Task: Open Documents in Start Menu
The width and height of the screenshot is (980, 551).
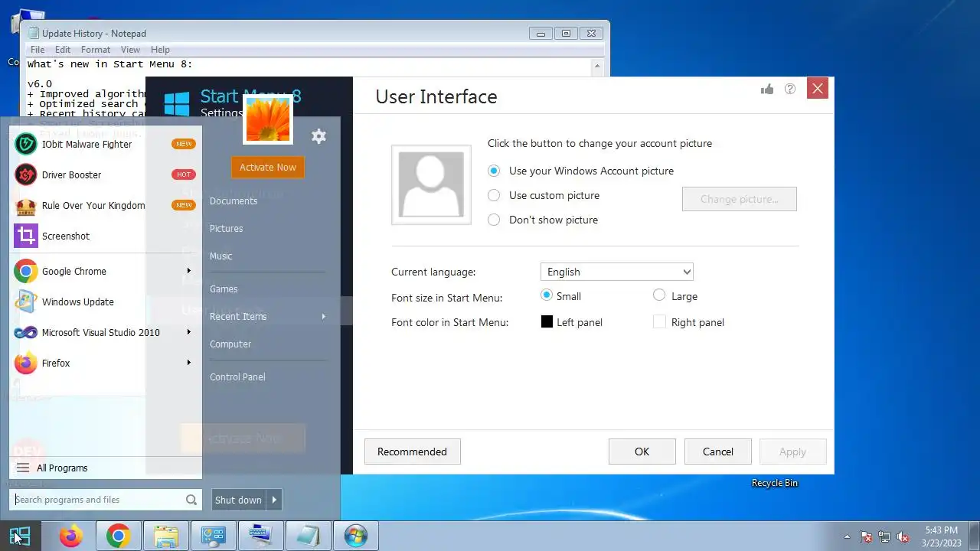Action: coord(234,201)
